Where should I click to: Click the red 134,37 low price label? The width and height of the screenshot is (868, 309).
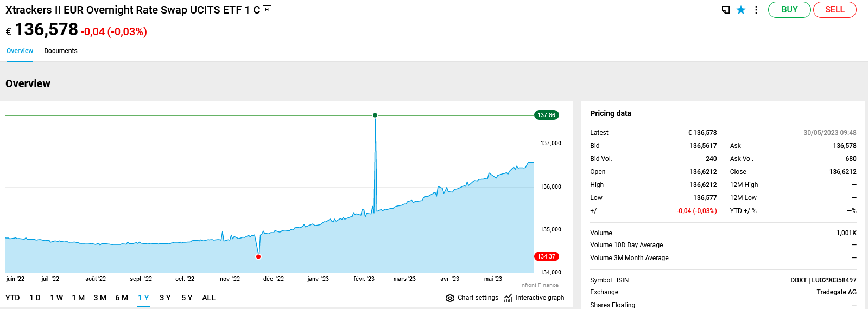[546, 257]
